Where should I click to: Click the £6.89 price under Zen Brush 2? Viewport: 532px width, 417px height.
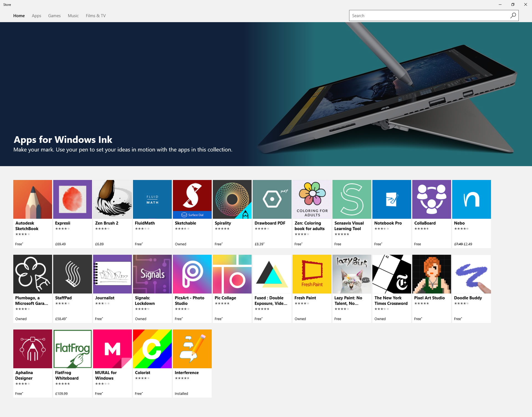point(99,244)
